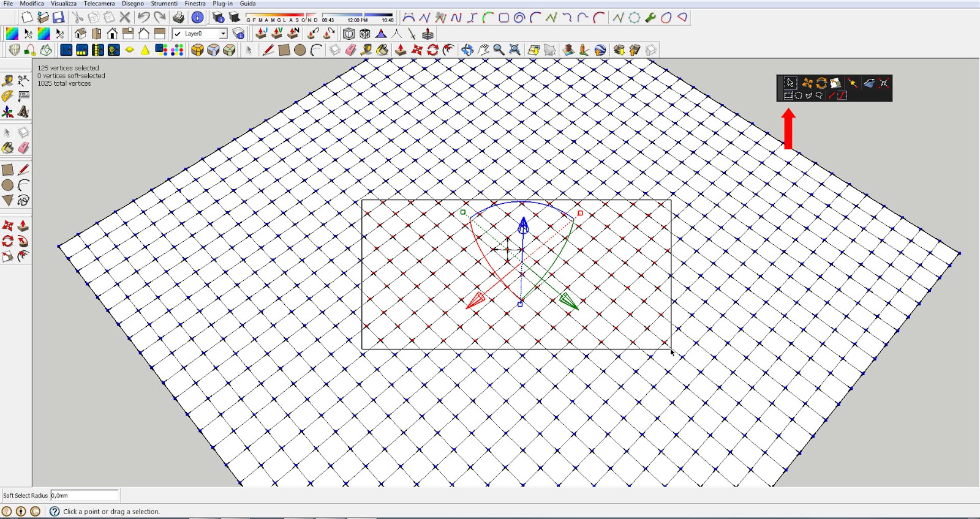This screenshot has width=980, height=519.
Task: Click the Zoom Extents icon
Action: click(x=515, y=50)
